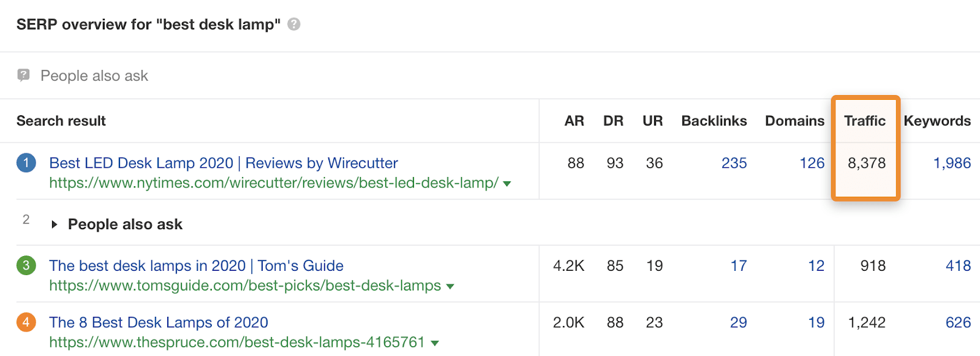Expand the tomsguide.com URL dropdown arrow
The height and width of the screenshot is (356, 980).
(450, 286)
